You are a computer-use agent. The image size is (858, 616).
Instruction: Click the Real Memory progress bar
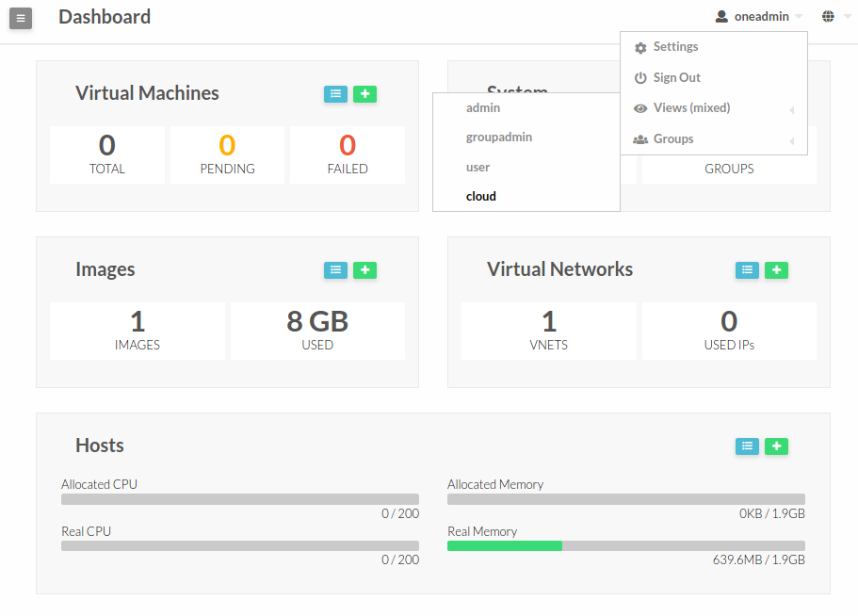(x=626, y=546)
